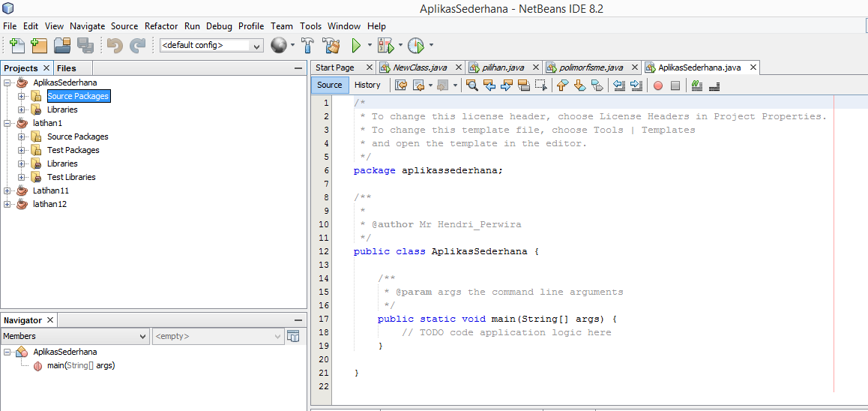The width and height of the screenshot is (868, 411).
Task: Switch to the pilihan.java tab
Action: click(x=503, y=67)
